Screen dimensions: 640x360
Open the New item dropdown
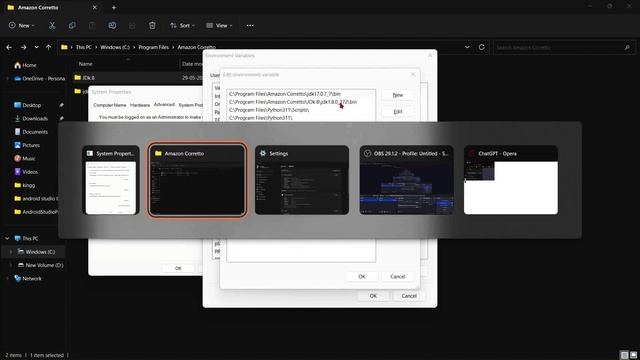pos(21,25)
